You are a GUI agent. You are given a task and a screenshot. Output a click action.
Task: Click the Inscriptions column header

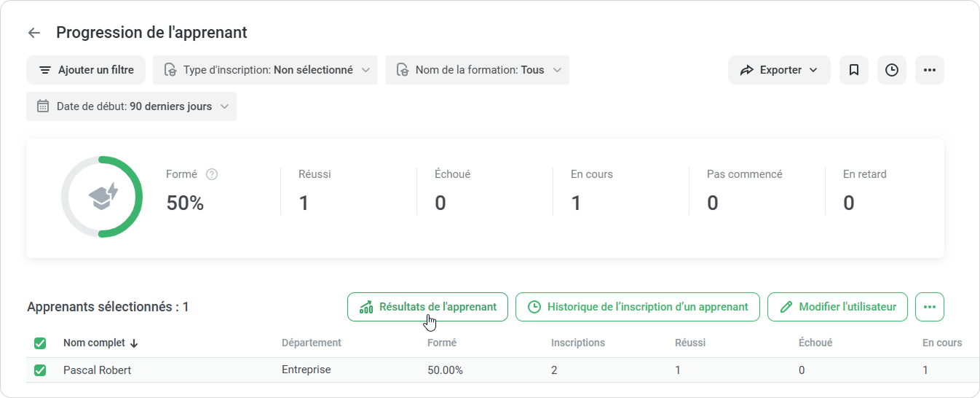tap(577, 343)
